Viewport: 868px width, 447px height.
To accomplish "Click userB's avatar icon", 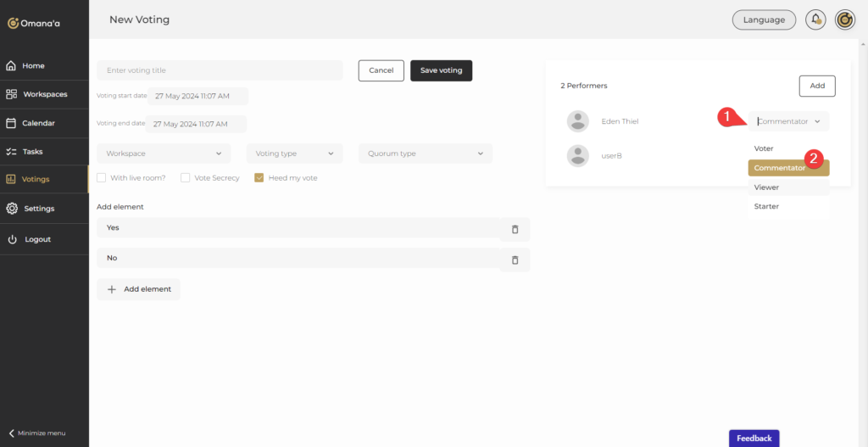I will point(577,156).
